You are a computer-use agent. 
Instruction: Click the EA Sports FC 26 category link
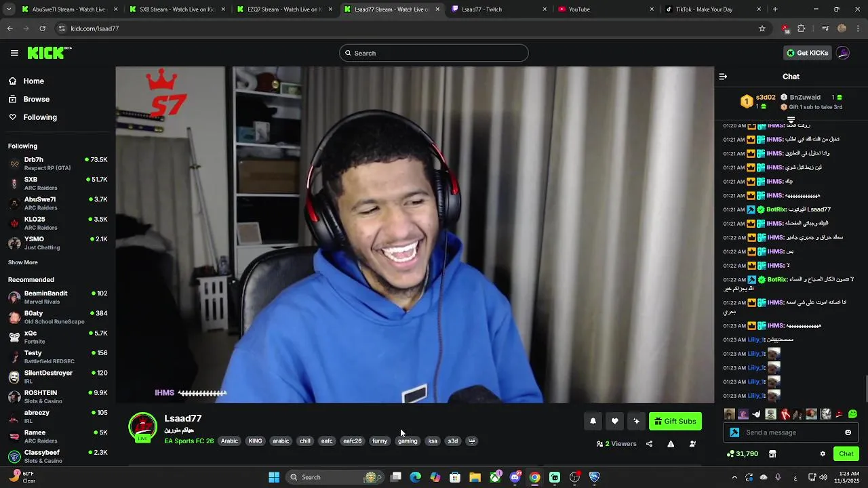(x=189, y=441)
